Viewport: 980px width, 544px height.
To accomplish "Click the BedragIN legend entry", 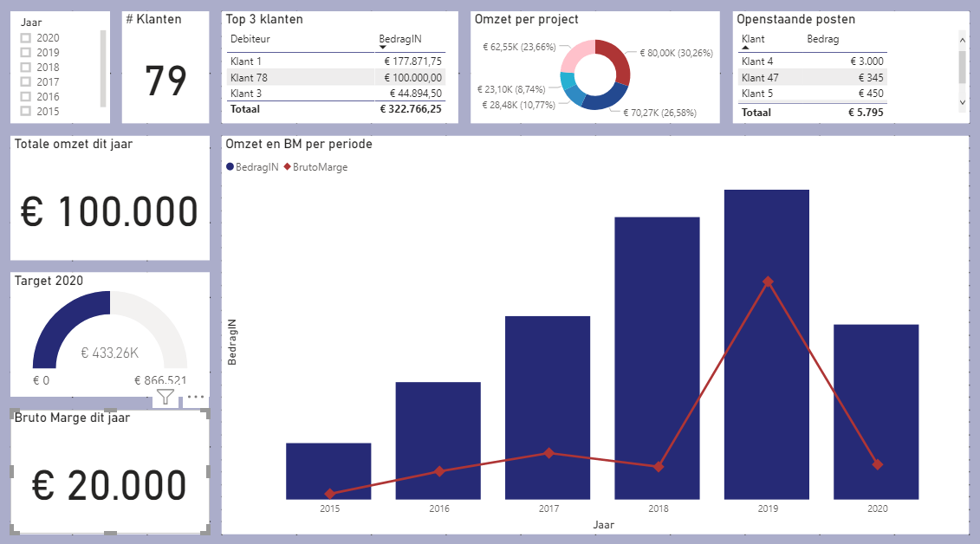I will 252,167.
